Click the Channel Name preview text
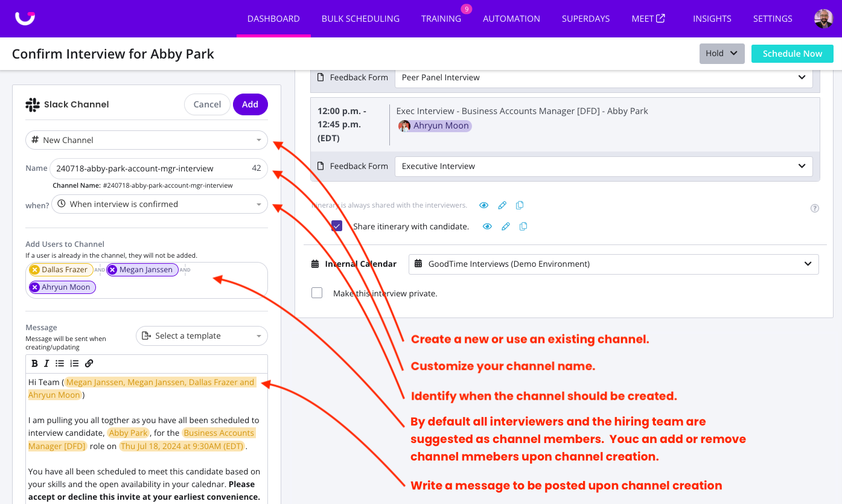The width and height of the screenshot is (842, 504). point(142,185)
